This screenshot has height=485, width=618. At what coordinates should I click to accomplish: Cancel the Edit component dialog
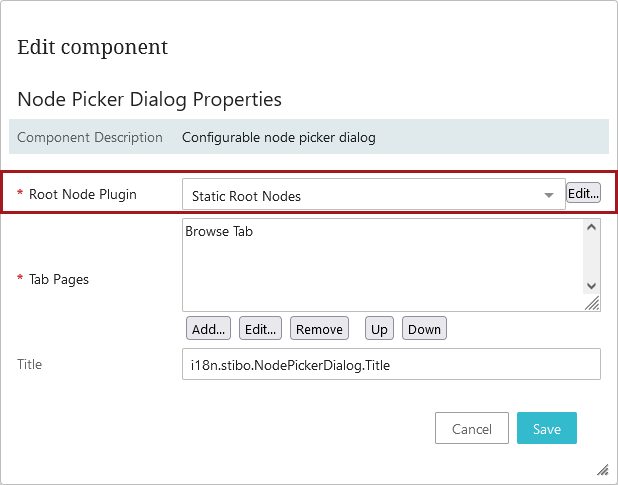(x=472, y=429)
